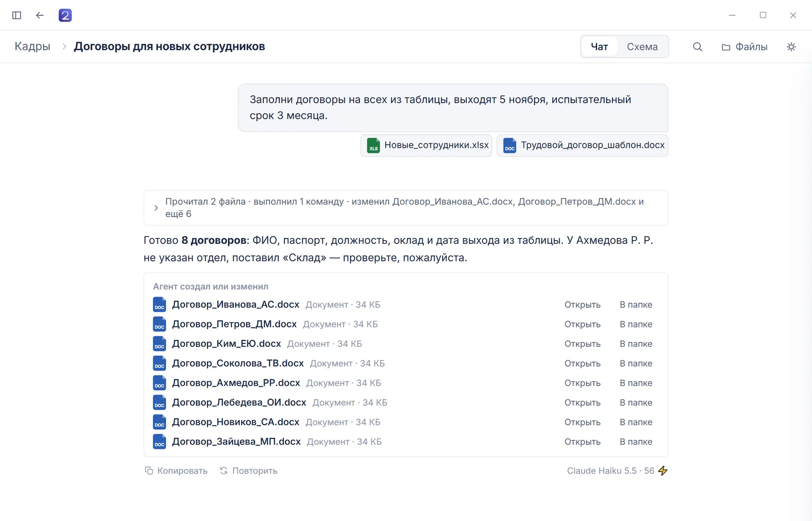812x521 pixels.
Task: Open attachment Трудовой_договор_шаблон.docx
Action: (583, 145)
